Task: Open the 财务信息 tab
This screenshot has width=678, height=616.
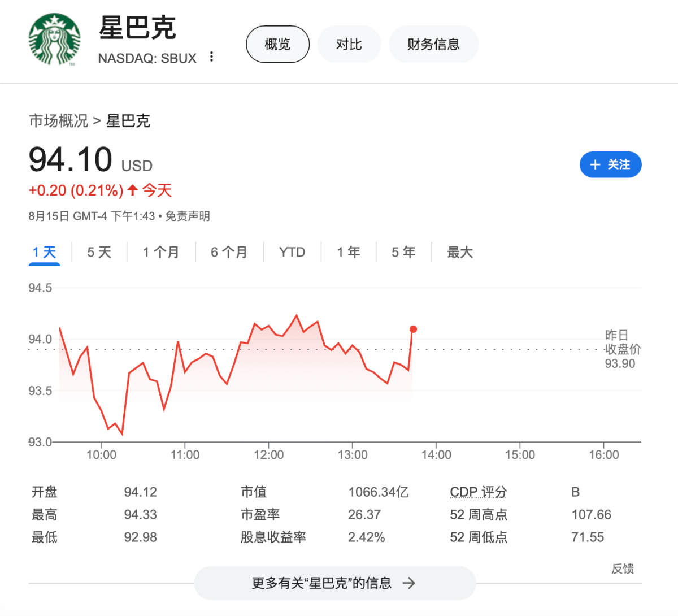Action: click(433, 44)
